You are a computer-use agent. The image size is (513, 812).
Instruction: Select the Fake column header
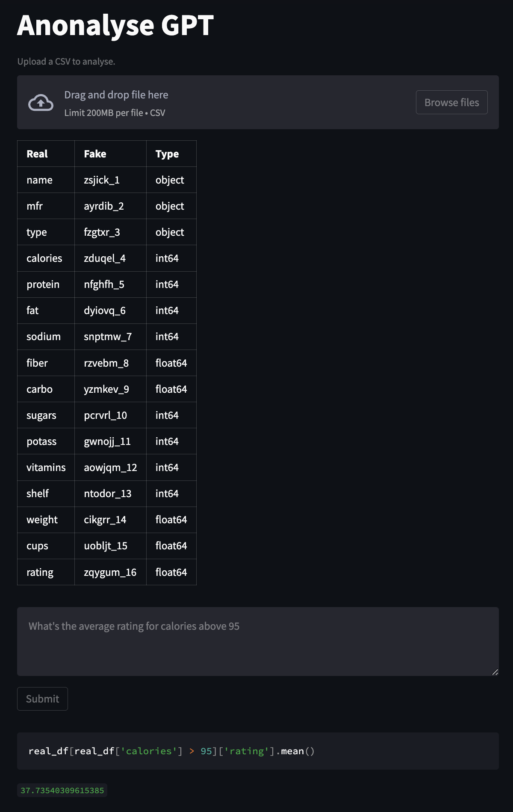[95, 154]
